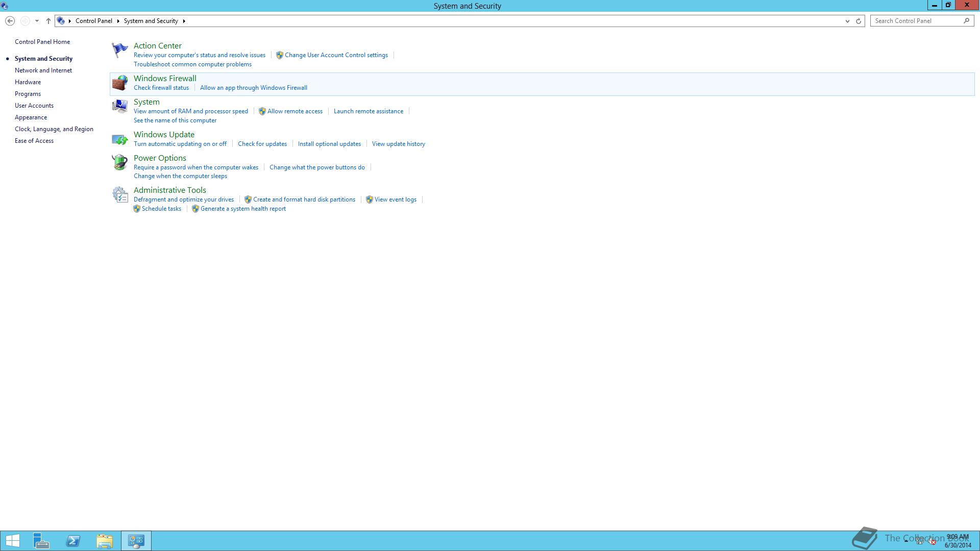The width and height of the screenshot is (980, 551).
Task: Click Change what the power buttons do
Action: (x=317, y=167)
